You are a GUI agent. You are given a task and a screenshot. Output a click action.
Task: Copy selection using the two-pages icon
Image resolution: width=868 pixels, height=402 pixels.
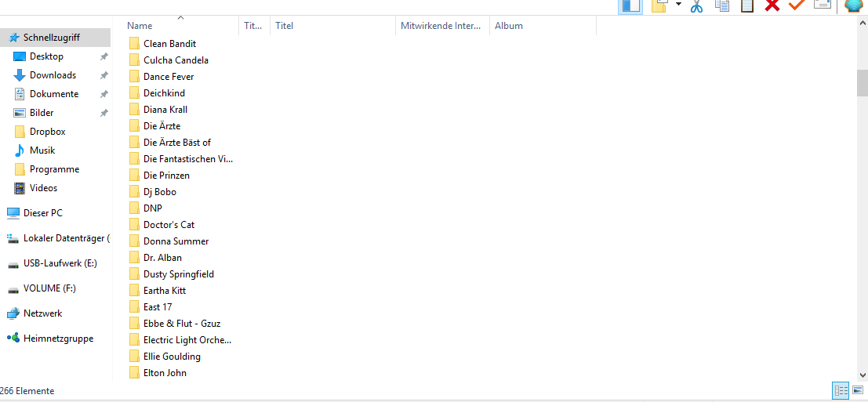[x=722, y=5]
